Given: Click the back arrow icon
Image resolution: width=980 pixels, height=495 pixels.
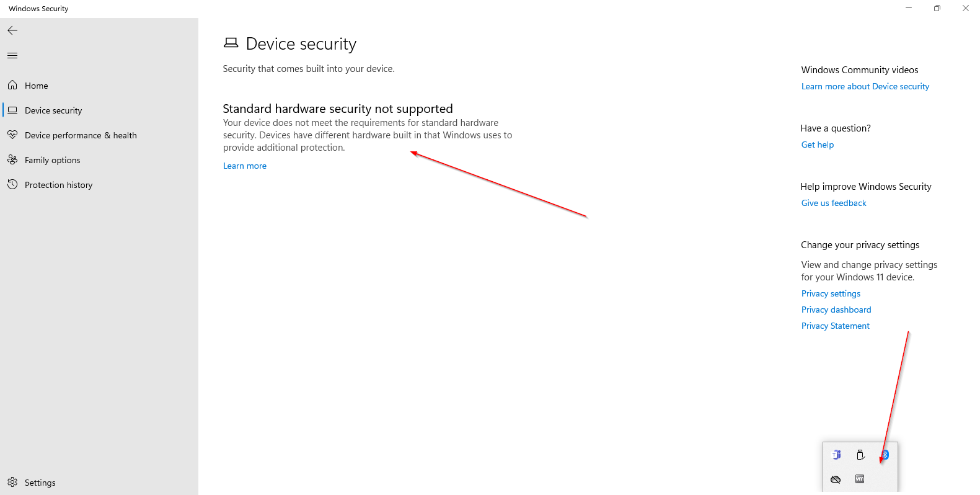Looking at the screenshot, I should [12, 30].
